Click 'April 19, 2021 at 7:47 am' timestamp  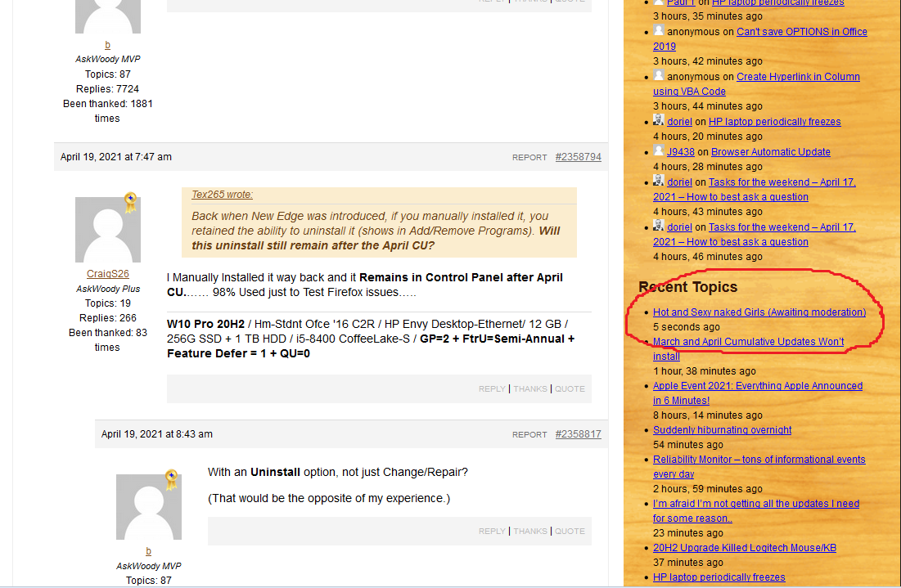pyautogui.click(x=116, y=157)
